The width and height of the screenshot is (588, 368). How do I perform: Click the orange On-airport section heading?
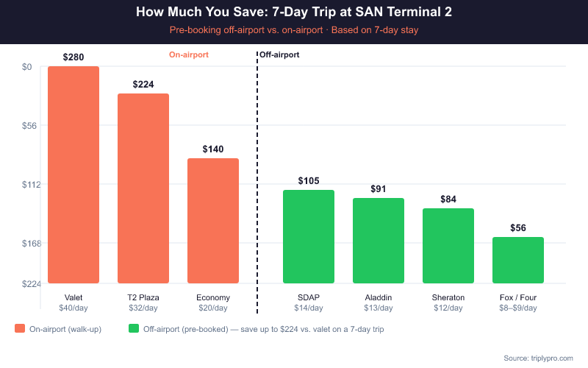click(x=189, y=54)
